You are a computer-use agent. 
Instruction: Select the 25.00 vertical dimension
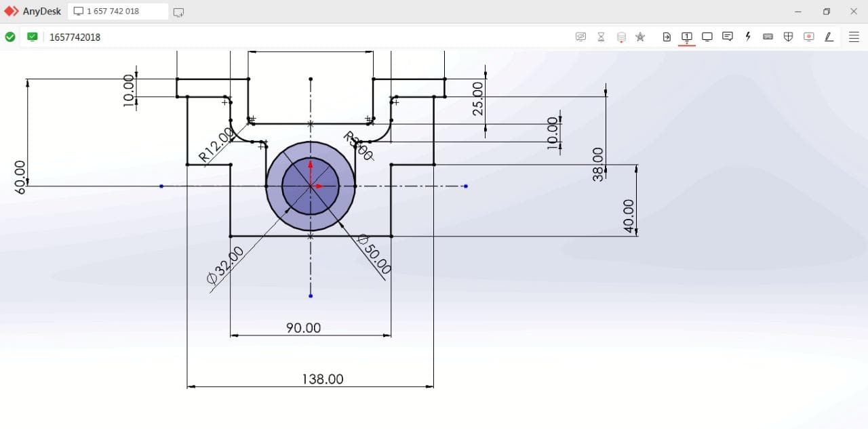click(478, 99)
